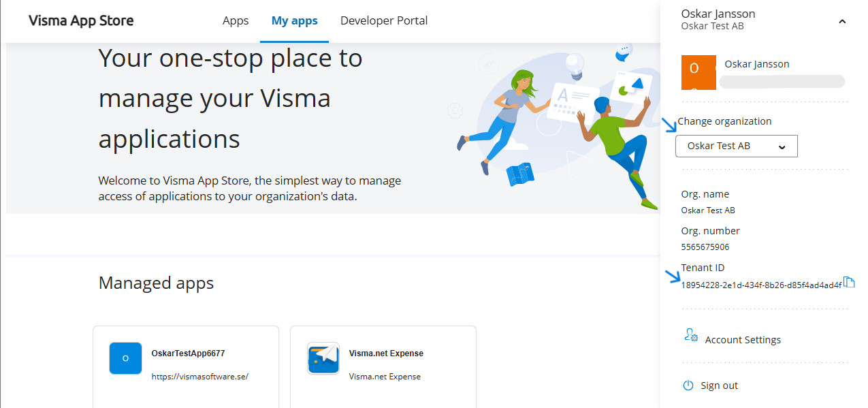
Task: Open the Change organization dropdown
Action: point(736,146)
